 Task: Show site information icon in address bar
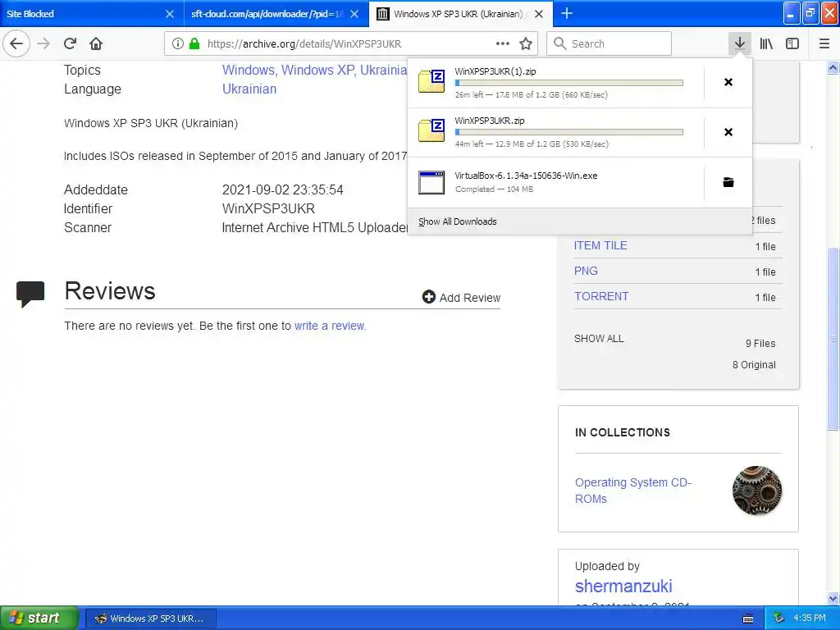178,43
